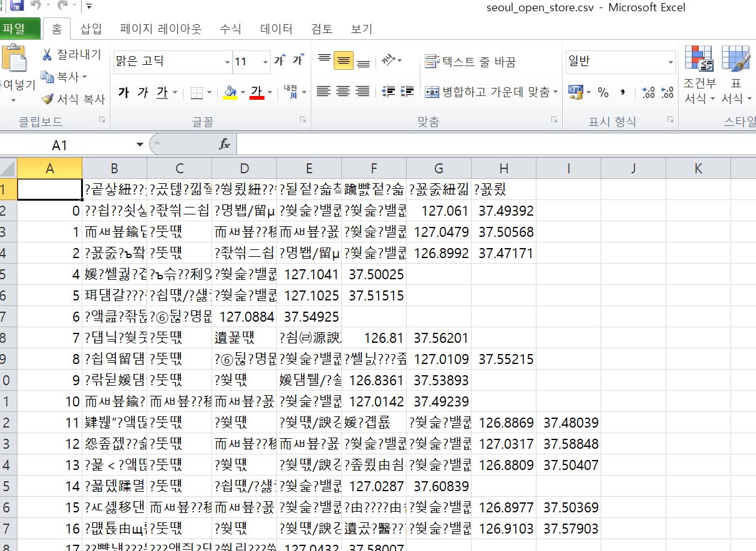Select the cell containing 37.56201
This screenshot has width=756, height=551.
tap(439, 338)
